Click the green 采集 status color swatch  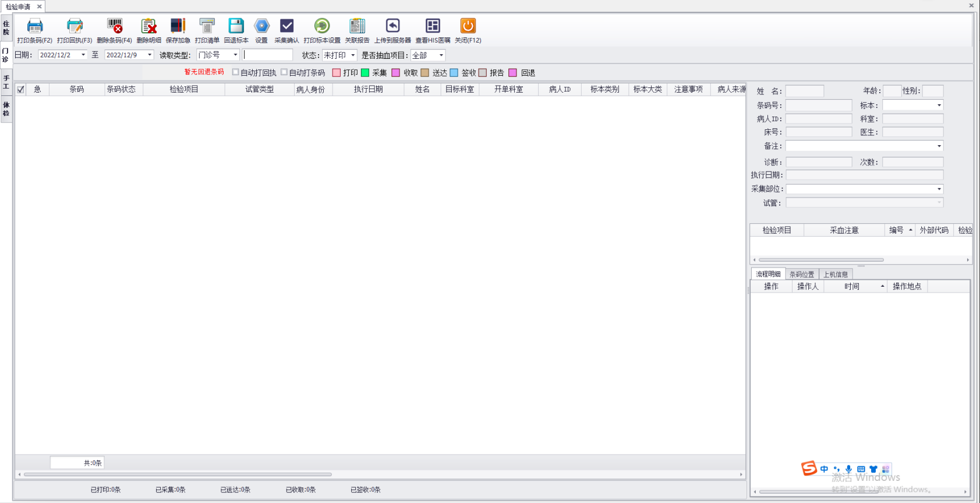pyautogui.click(x=365, y=73)
